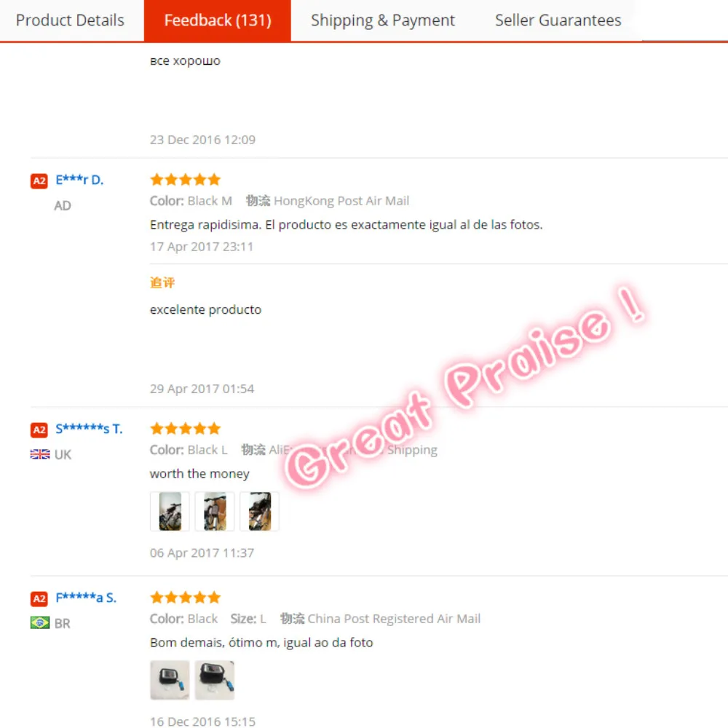Image resolution: width=728 pixels, height=728 pixels.
Task: Open first bag photo in Brazil review
Action: 170,680
